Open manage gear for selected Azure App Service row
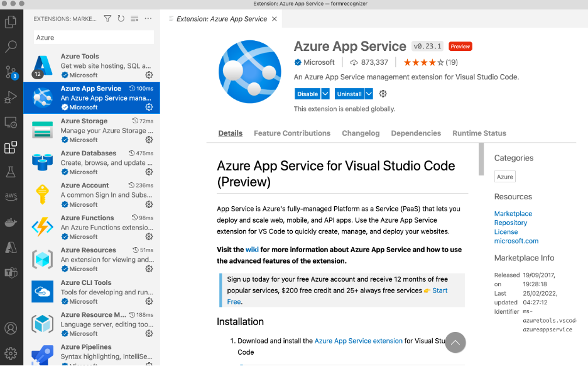Screen dimensions: 588x366 (x=150, y=108)
